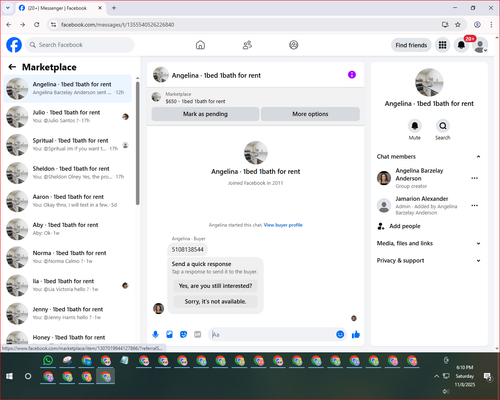Attach a photo with the image icon
The image size is (500, 400).
(x=169, y=334)
